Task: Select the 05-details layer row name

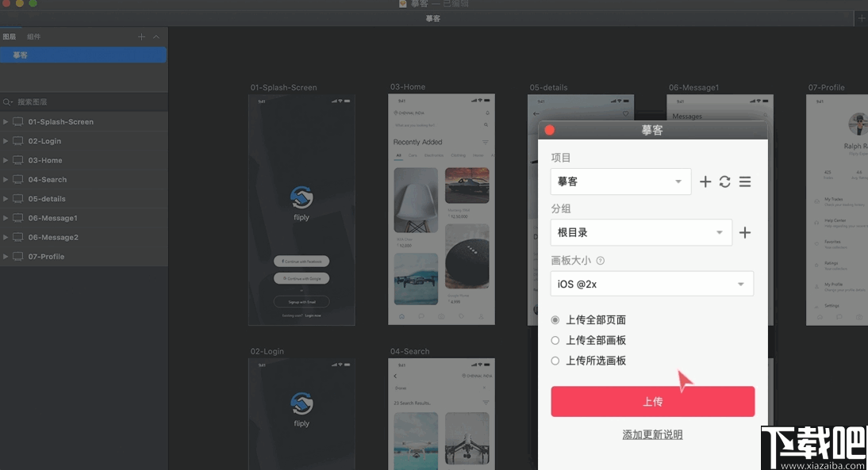Action: tap(47, 198)
